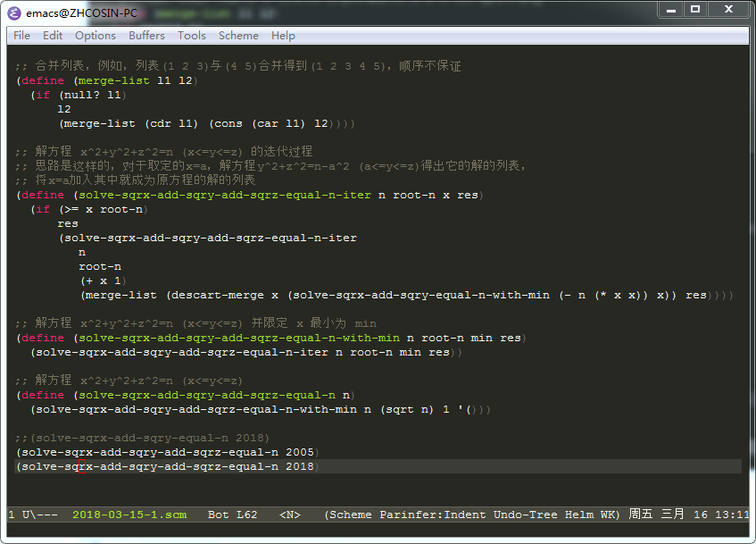The image size is (756, 544).
Task: Click 'WK' minor mode in mode line
Action: (x=608, y=515)
